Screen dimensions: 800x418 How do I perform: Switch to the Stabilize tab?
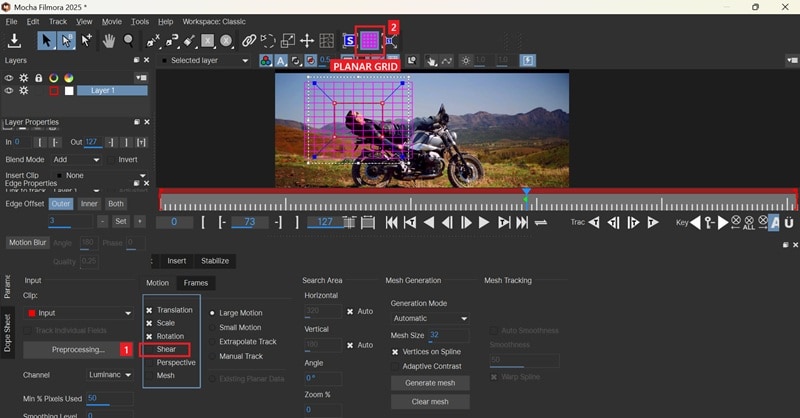215,261
